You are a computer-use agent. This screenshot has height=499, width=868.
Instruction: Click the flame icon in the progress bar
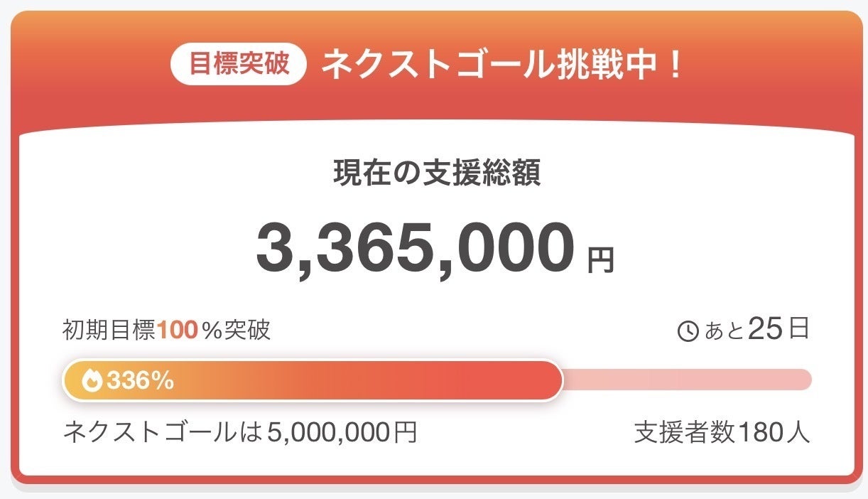click(x=92, y=381)
